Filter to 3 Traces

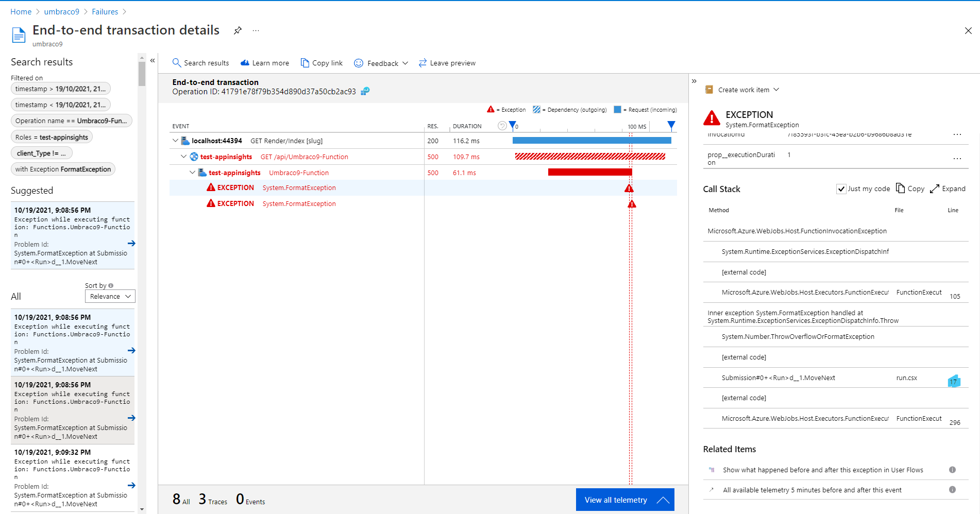(213, 500)
